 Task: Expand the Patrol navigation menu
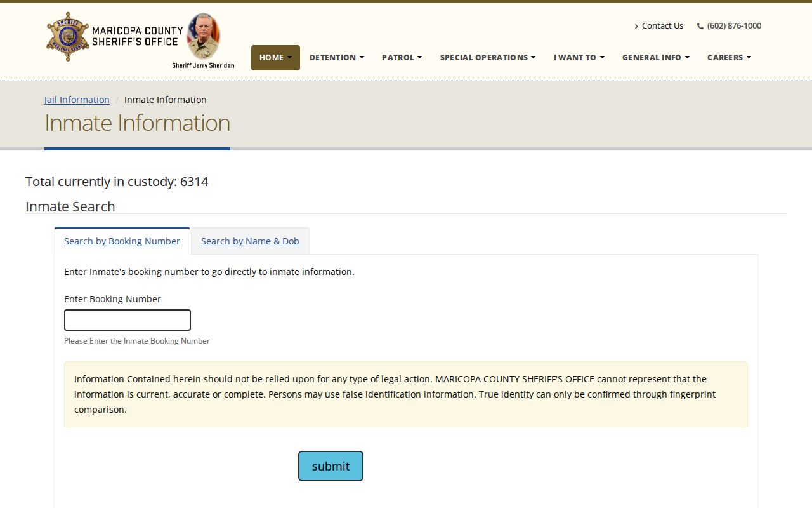402,58
